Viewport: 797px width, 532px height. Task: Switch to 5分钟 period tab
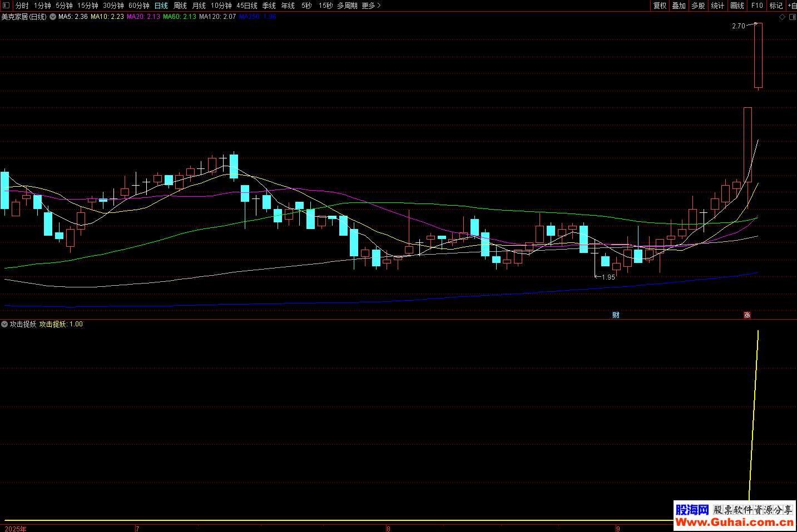click(x=64, y=6)
